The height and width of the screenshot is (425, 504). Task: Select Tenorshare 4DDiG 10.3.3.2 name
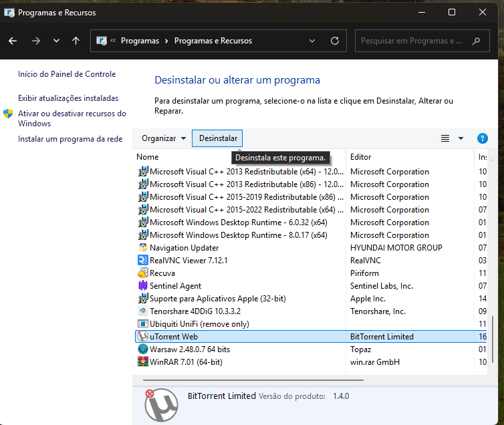[195, 311]
